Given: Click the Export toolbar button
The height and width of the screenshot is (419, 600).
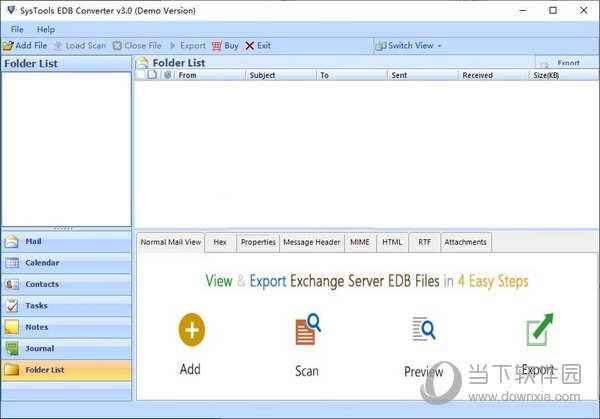Looking at the screenshot, I should [188, 46].
